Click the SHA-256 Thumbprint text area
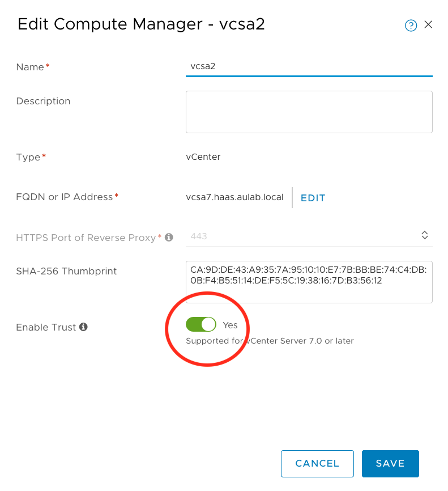This screenshot has width=448, height=491. click(x=309, y=282)
